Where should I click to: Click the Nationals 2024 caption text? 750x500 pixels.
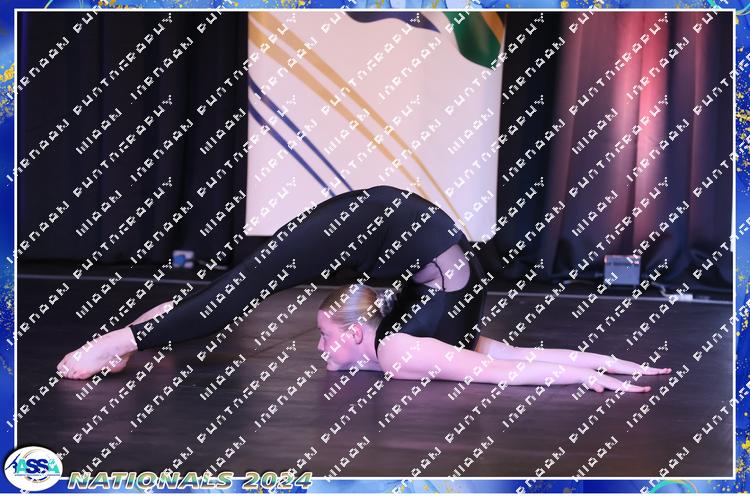[190, 480]
